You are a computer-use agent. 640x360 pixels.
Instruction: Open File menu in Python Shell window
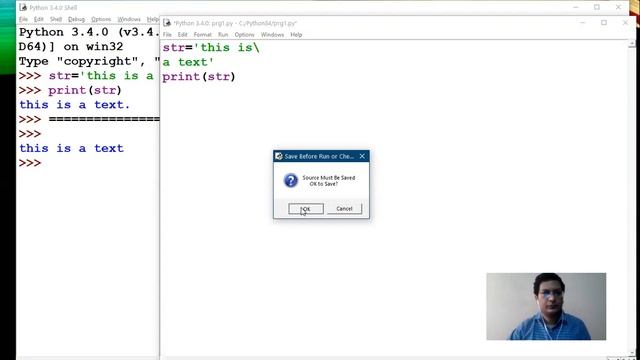[23, 19]
